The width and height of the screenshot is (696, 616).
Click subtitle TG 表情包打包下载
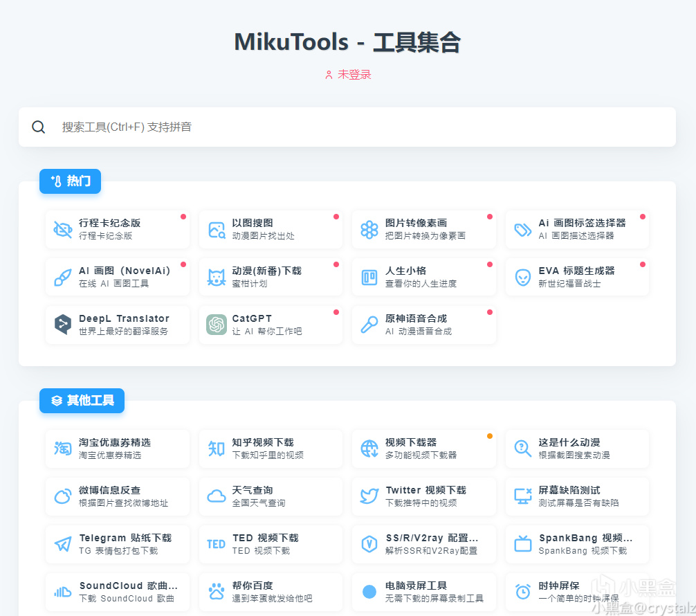coord(118,551)
